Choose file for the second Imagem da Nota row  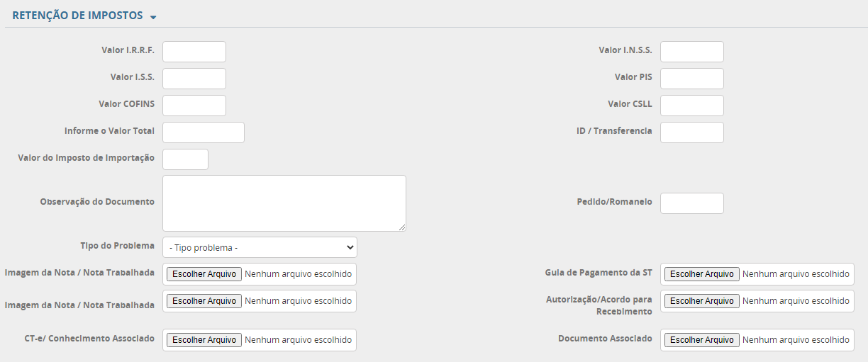pyautogui.click(x=204, y=301)
